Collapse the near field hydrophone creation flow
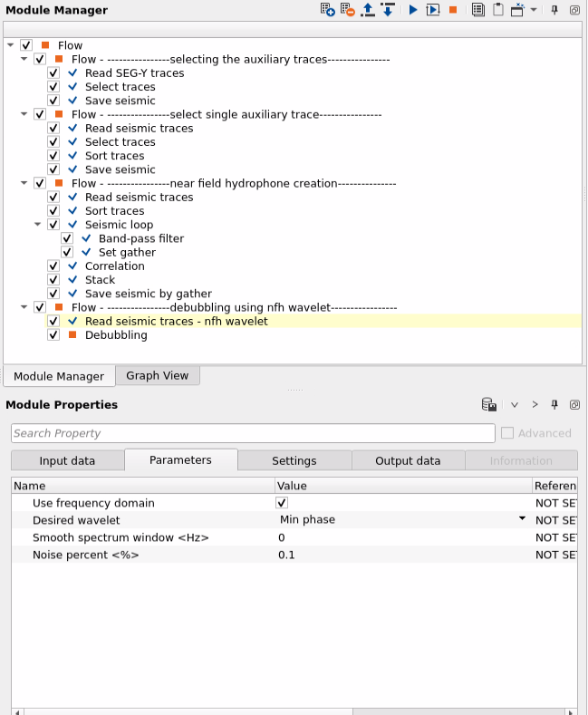The width and height of the screenshot is (588, 715). 24,183
